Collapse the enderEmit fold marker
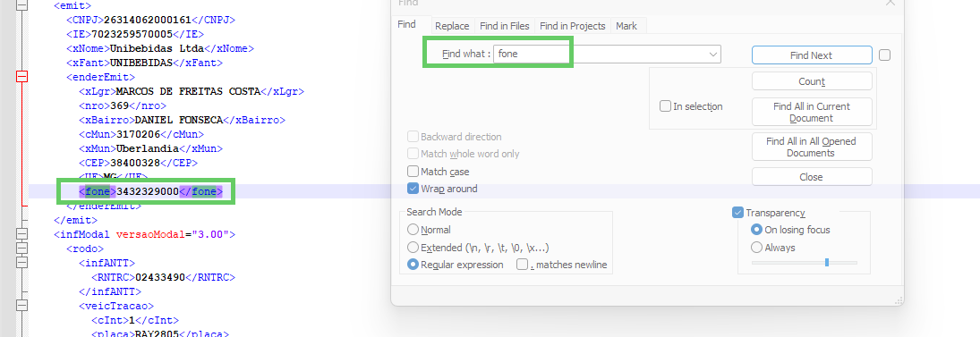The image size is (980, 337). click(21, 77)
